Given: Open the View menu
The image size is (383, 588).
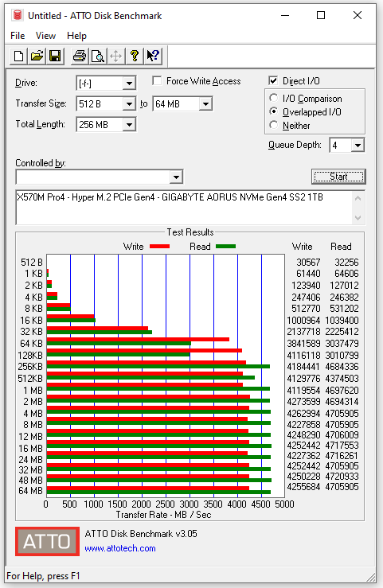Looking at the screenshot, I should tap(45, 36).
